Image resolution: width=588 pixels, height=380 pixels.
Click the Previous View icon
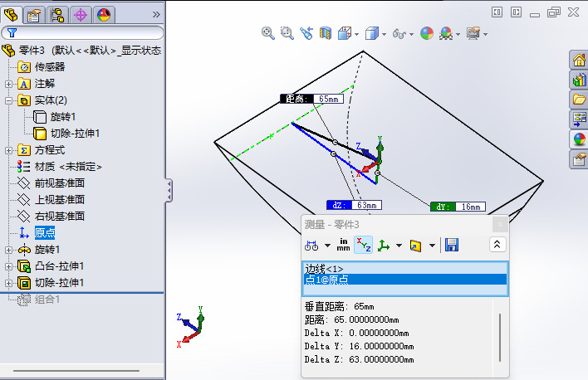[x=306, y=33]
